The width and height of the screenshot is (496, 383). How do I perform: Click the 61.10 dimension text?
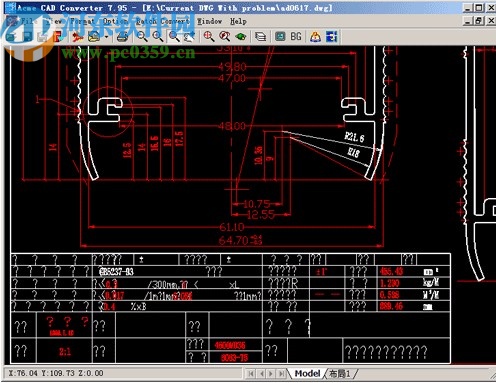click(x=232, y=227)
